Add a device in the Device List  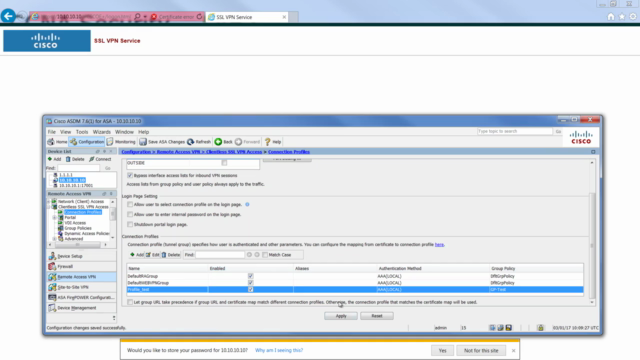[54, 159]
